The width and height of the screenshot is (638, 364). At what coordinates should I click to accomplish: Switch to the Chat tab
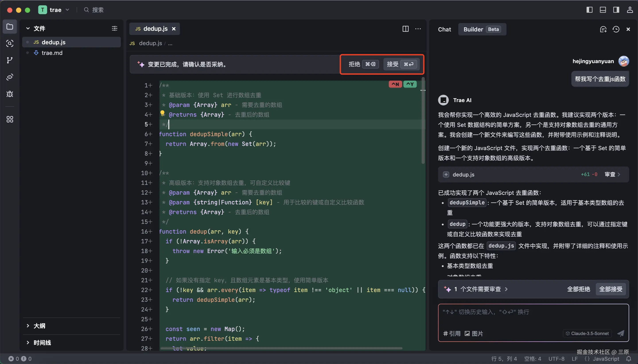(444, 29)
